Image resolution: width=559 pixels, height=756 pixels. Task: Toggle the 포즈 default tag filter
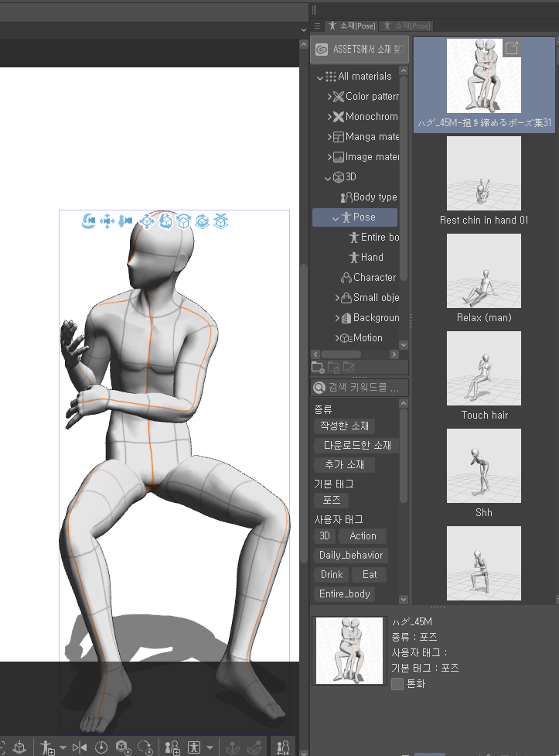point(331,501)
